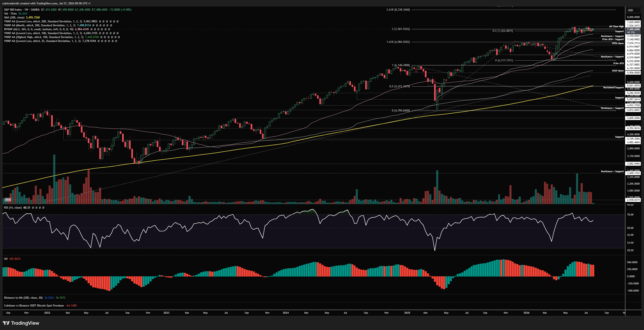Select the SMA (200, close) indicator legend
Viewport: 644px width, 330px height.
[14, 18]
